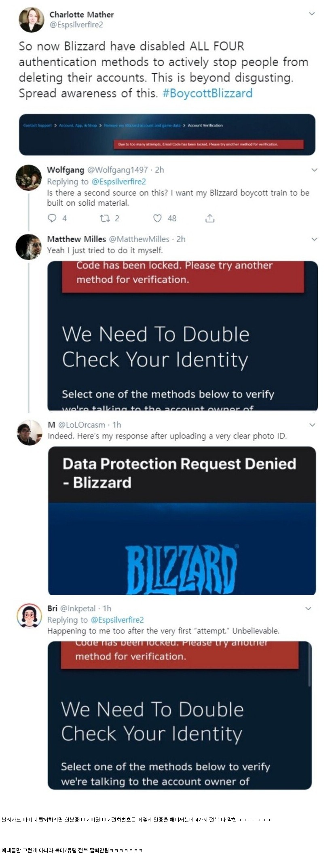Image resolution: width=334 pixels, height=868 pixels.
Task: Expand options chevron on M's tweet
Action: click(x=312, y=425)
